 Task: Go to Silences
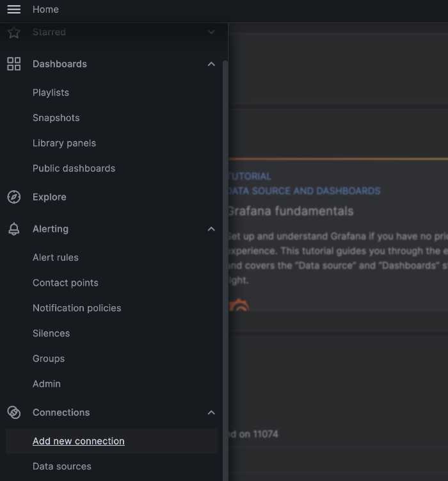[51, 333]
